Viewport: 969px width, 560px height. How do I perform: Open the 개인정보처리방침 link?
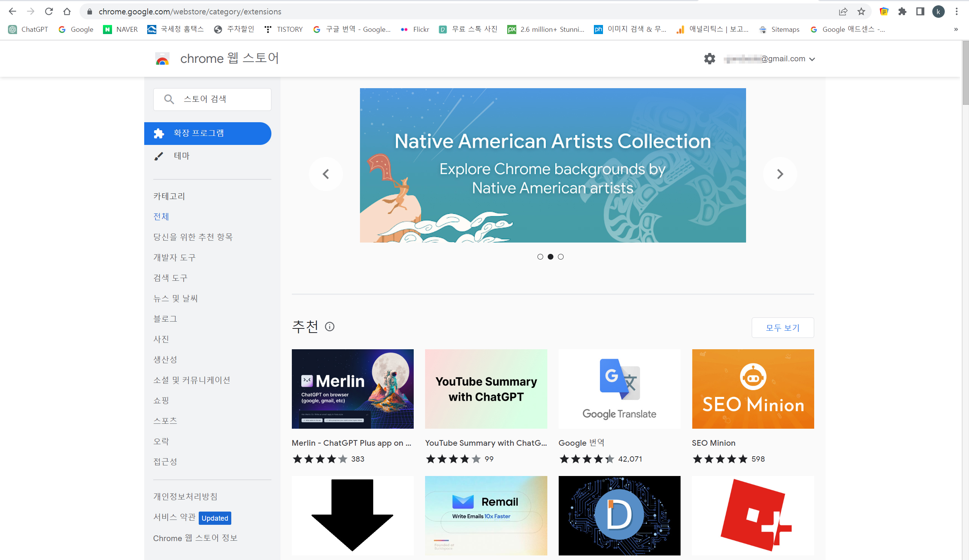[x=185, y=496]
